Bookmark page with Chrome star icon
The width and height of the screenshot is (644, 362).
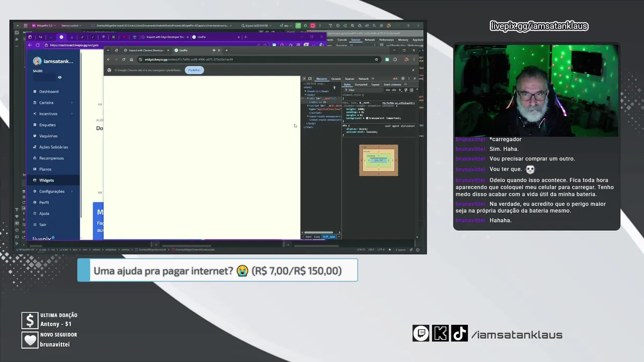point(376,59)
